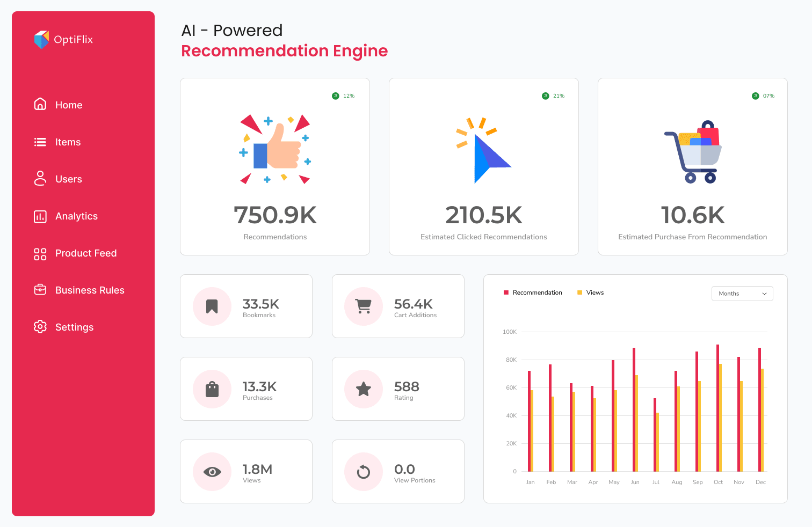Image resolution: width=812 pixels, height=527 pixels.
Task: Click the 750.9K Recommendations card
Action: (x=275, y=166)
